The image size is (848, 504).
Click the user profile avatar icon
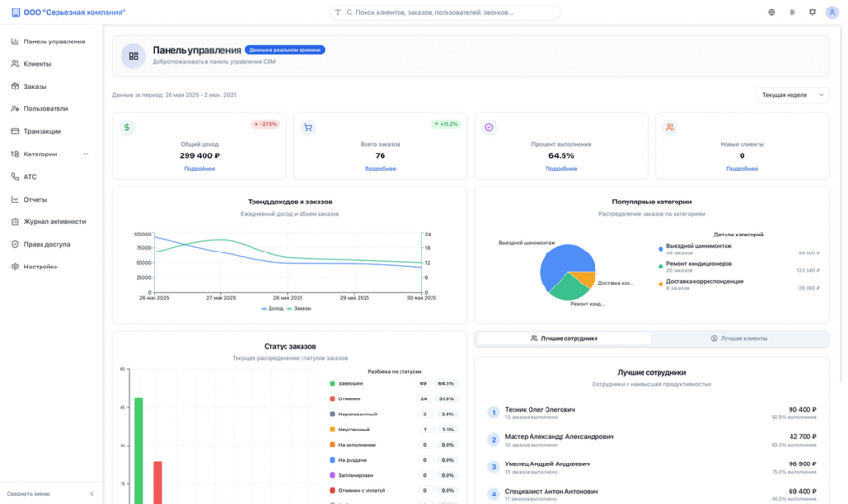click(x=832, y=13)
